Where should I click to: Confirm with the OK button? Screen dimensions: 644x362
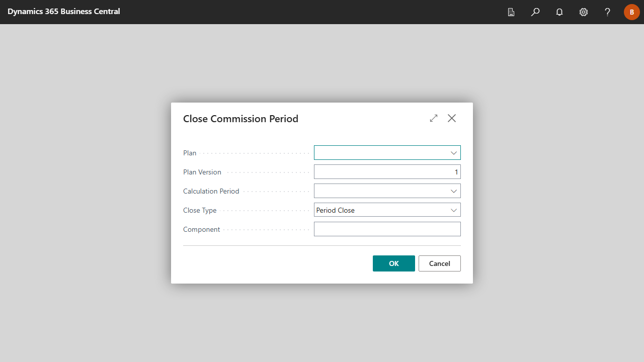[x=394, y=263]
